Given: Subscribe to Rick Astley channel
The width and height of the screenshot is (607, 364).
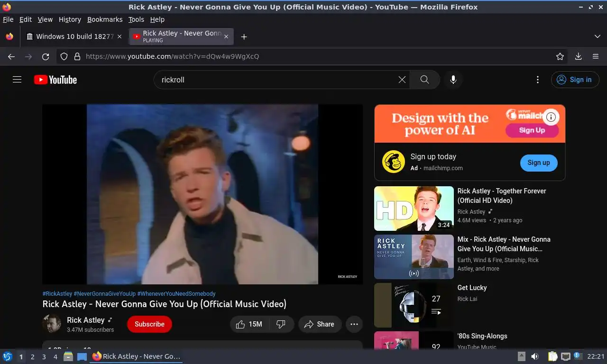Looking at the screenshot, I should pos(149,324).
